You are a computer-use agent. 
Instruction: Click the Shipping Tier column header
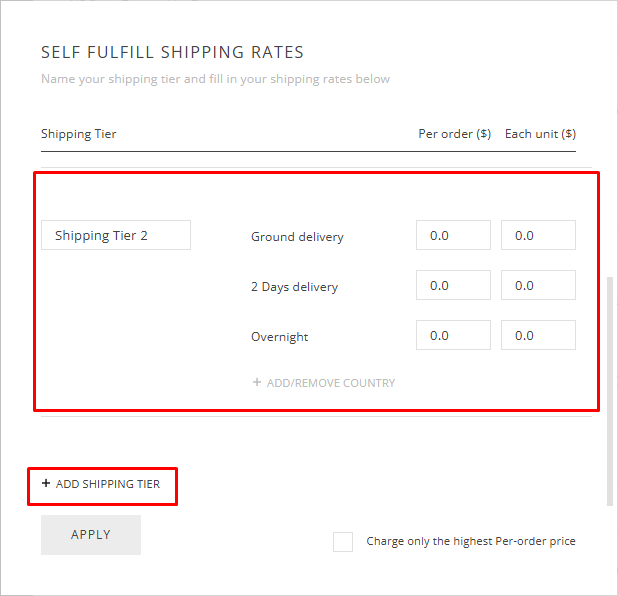[79, 134]
